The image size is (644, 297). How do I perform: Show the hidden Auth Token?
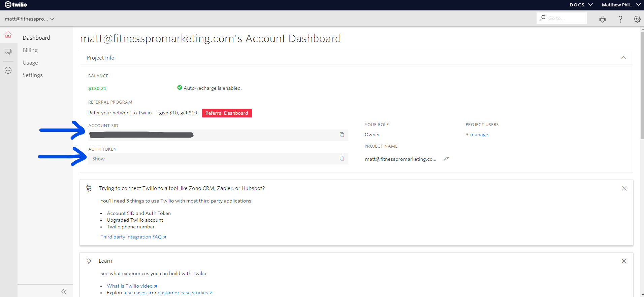pyautogui.click(x=99, y=159)
